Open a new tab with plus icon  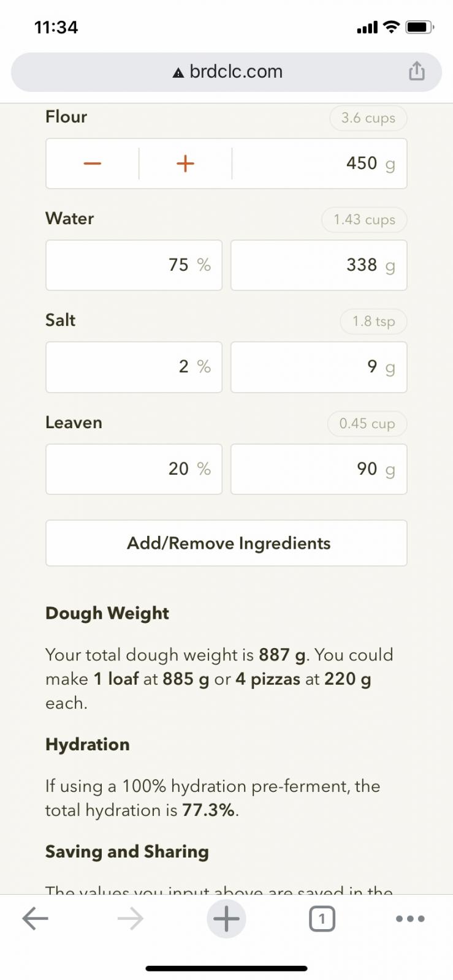[x=226, y=919]
